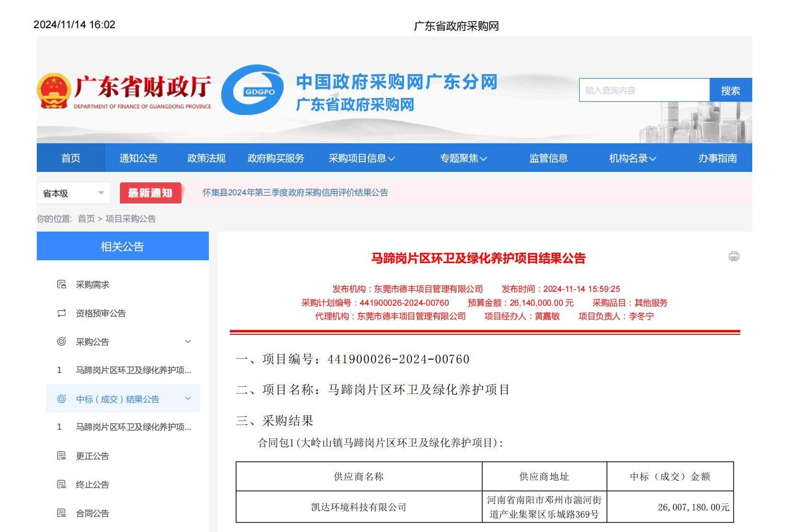This screenshot has width=790, height=532.
Task: Click 采购品目：其他服务 text
Action: pos(630,303)
